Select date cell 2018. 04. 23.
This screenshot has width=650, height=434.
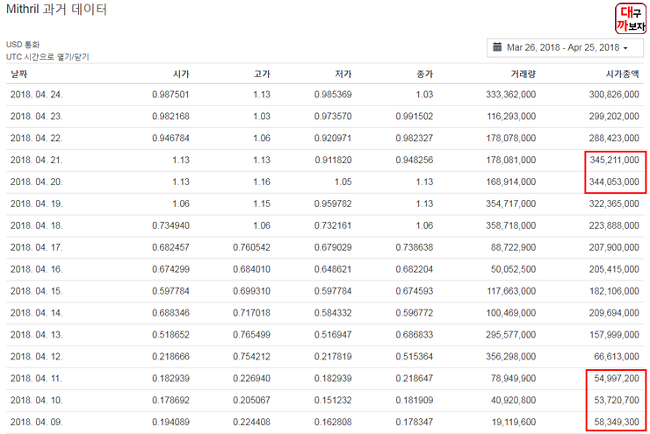(x=36, y=116)
